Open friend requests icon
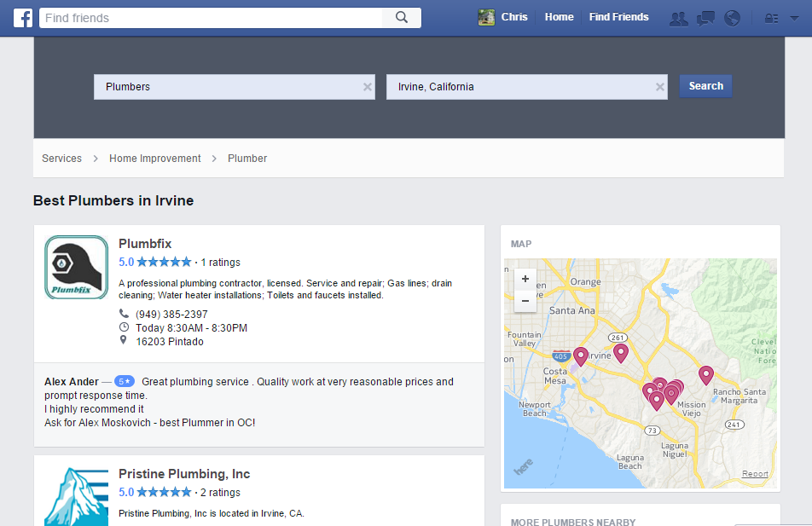The image size is (812, 526). (678, 19)
